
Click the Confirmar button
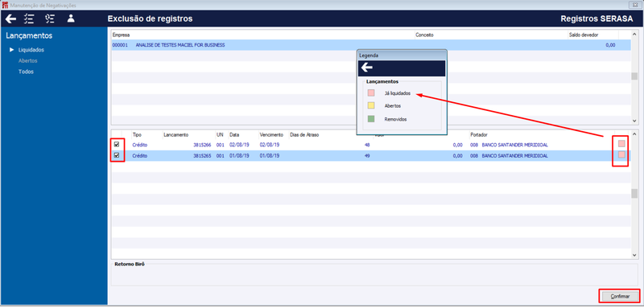[x=620, y=296]
